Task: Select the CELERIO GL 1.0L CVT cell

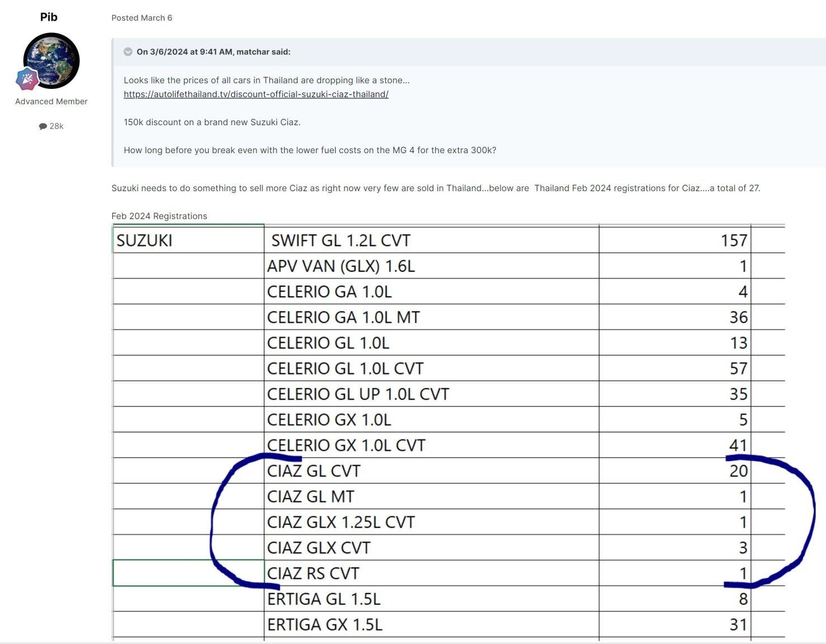Action: (431, 368)
